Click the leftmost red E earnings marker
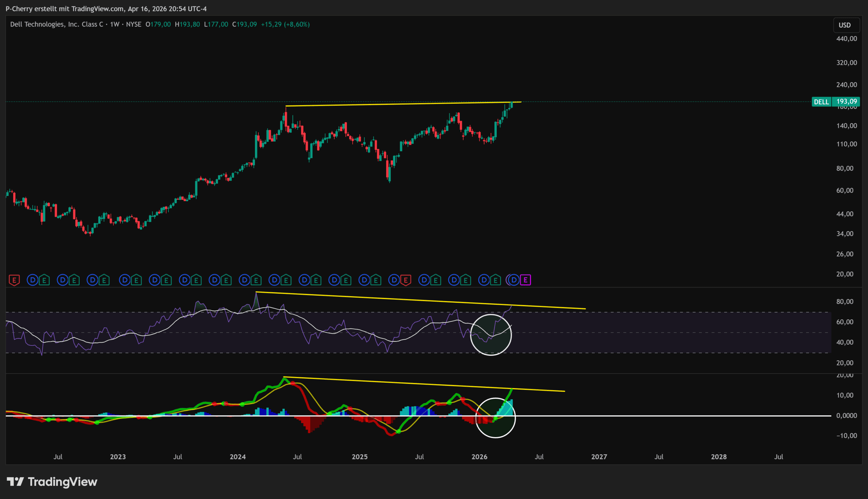Screen dimensions: 868x499 [x=14, y=280]
